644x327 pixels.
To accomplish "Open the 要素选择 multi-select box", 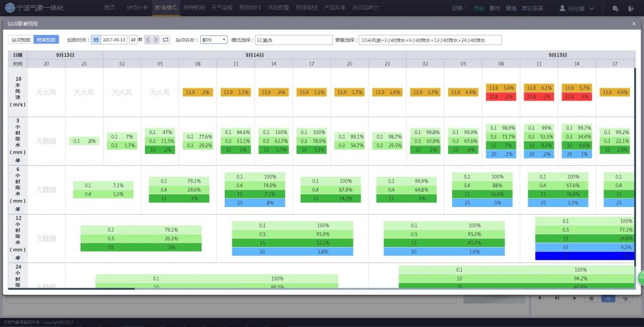I will click(x=430, y=40).
